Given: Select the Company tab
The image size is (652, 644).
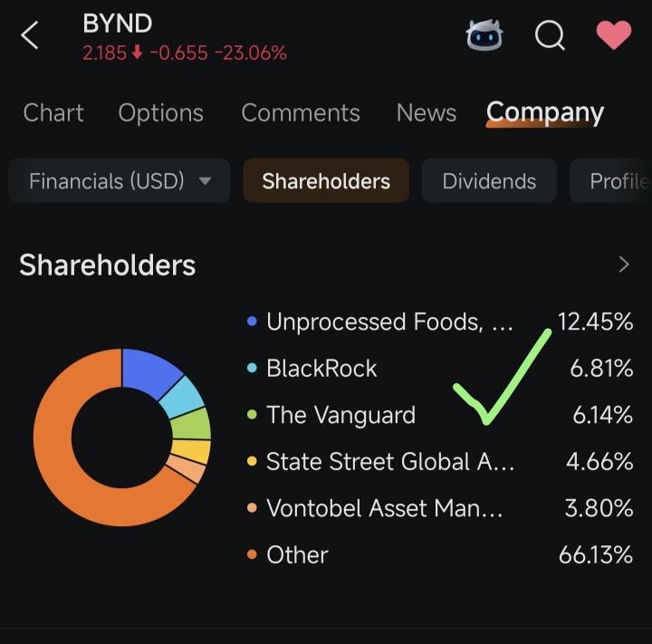Looking at the screenshot, I should (545, 112).
